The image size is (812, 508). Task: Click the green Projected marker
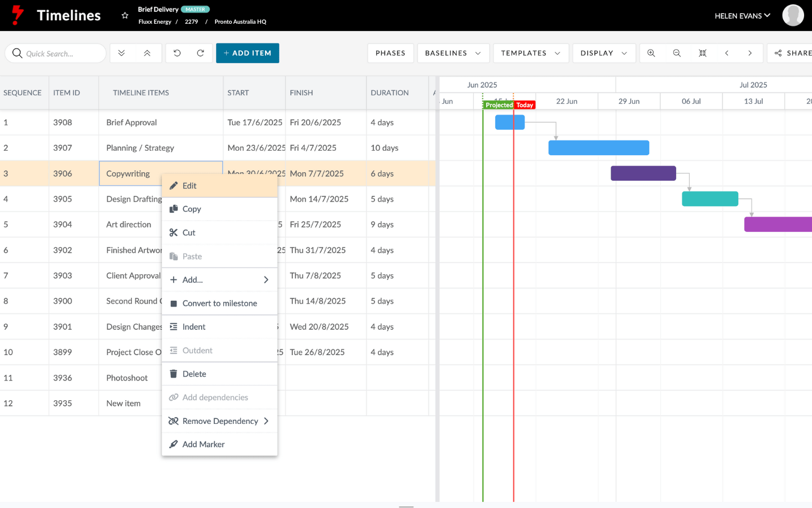[499, 105]
